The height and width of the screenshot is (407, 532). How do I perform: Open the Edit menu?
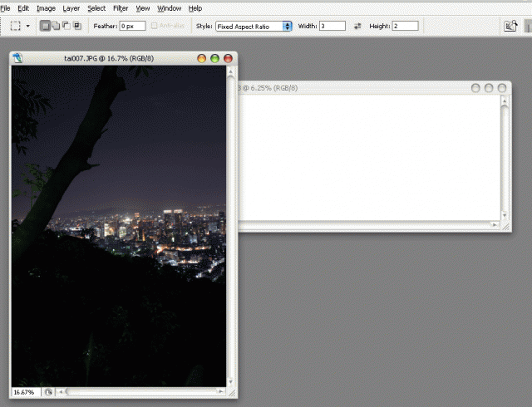point(23,8)
